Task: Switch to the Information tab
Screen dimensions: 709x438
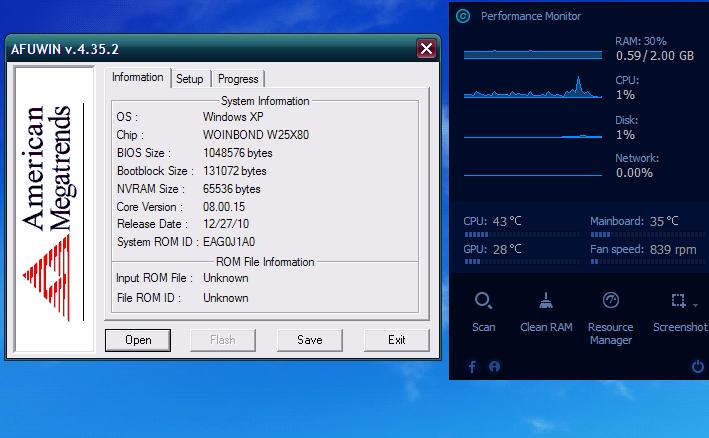Action: [x=137, y=77]
